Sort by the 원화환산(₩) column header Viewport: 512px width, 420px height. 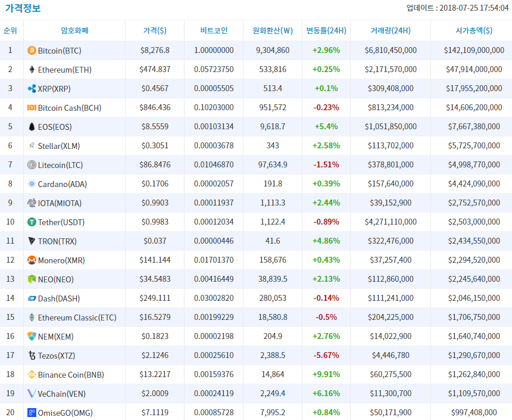[x=273, y=30]
